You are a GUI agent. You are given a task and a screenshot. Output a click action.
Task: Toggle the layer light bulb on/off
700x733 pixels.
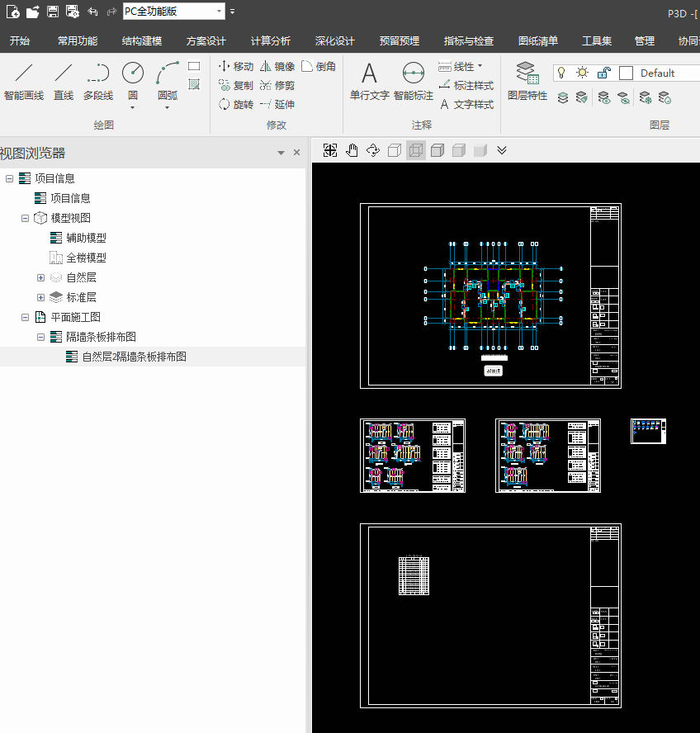(561, 73)
